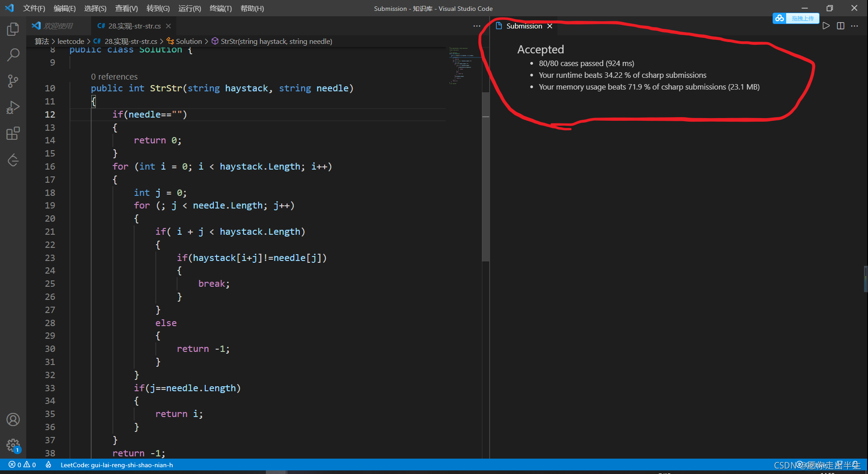Click the VS Code logo in the title bar
The width and height of the screenshot is (868, 474).
pyautogui.click(x=9, y=8)
